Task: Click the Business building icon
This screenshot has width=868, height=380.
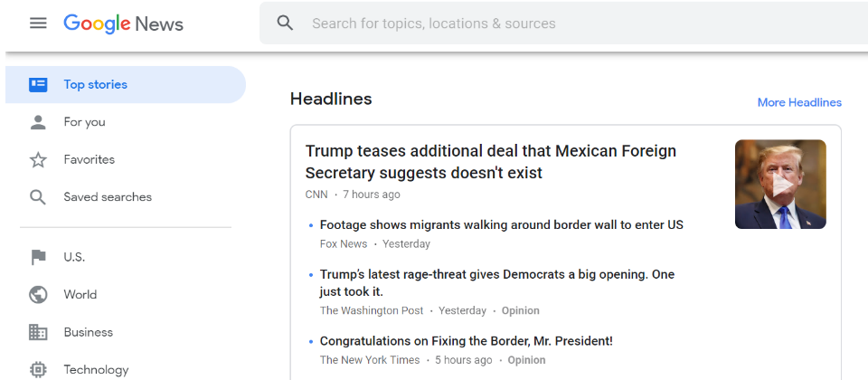Action: [x=38, y=332]
